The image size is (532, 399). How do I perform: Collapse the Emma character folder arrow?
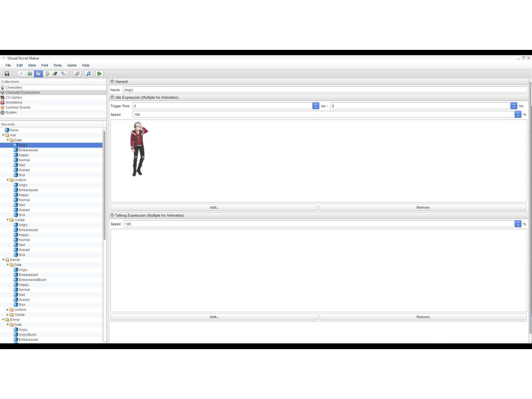3,320
